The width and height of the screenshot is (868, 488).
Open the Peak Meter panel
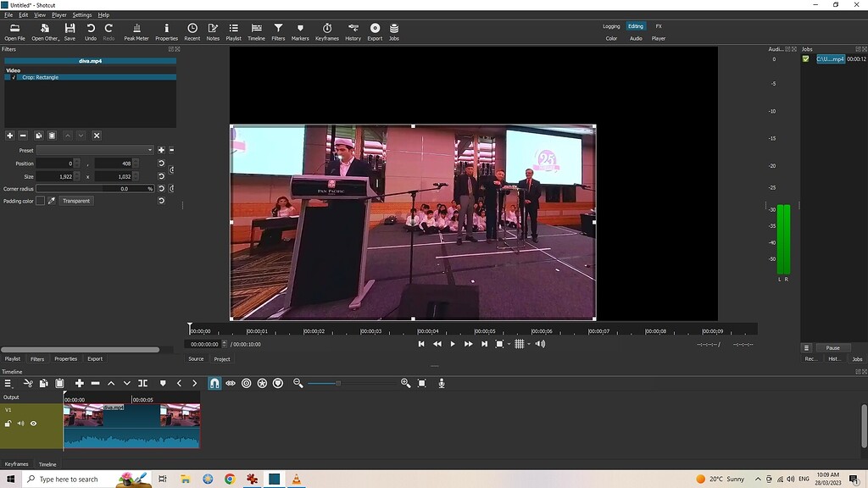click(x=136, y=31)
